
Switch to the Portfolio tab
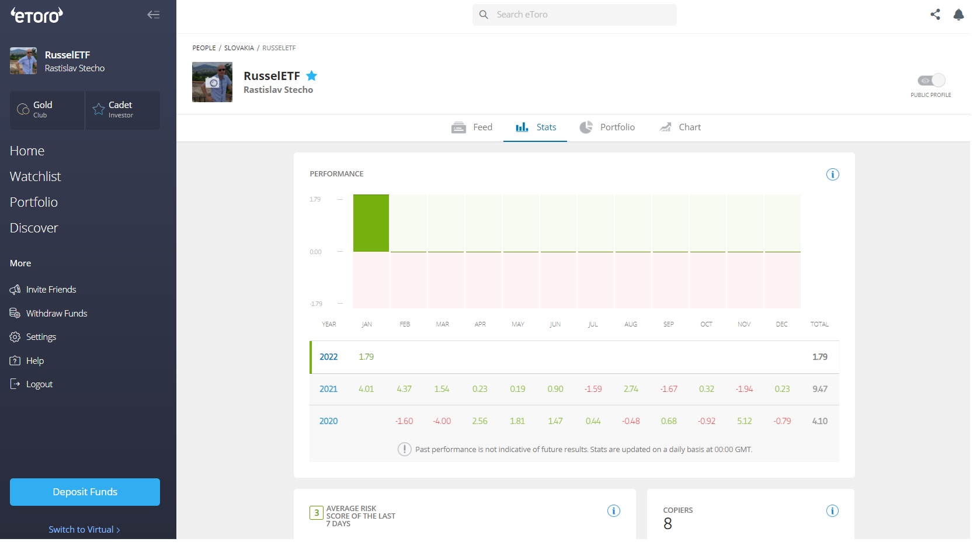(x=607, y=127)
